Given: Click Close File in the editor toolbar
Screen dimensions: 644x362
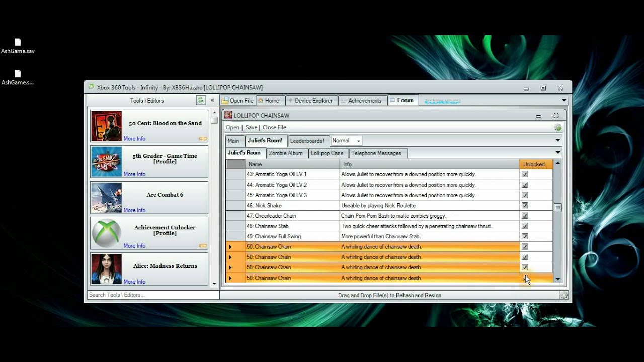Looking at the screenshot, I should (x=274, y=128).
